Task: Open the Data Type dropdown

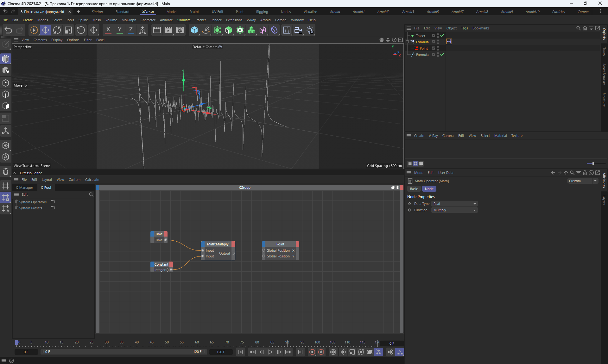Action: click(x=454, y=204)
